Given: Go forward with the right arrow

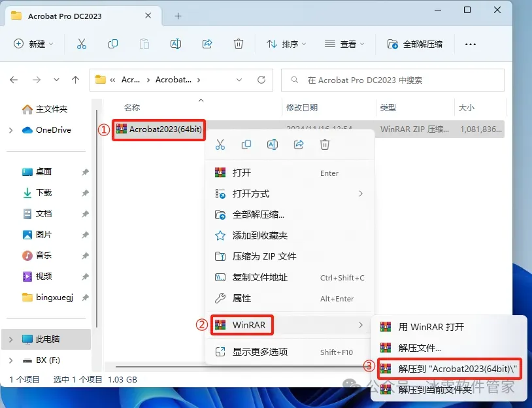Looking at the screenshot, I should 37,80.
